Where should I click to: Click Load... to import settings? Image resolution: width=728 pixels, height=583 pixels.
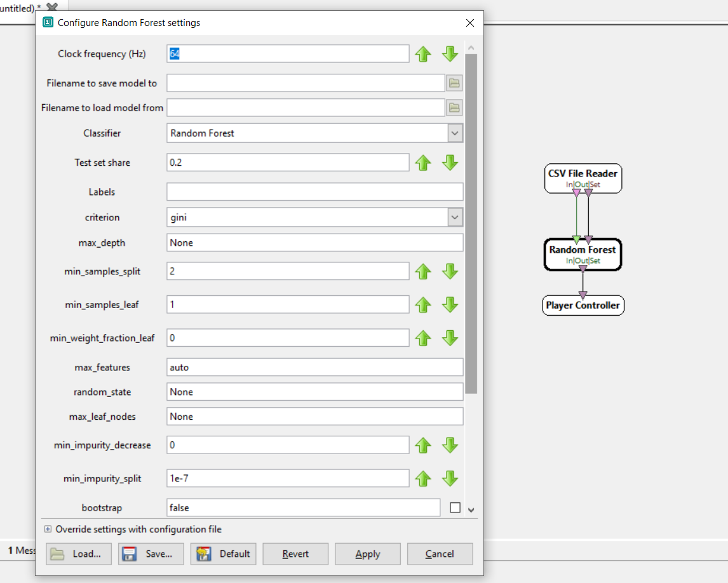pos(78,554)
